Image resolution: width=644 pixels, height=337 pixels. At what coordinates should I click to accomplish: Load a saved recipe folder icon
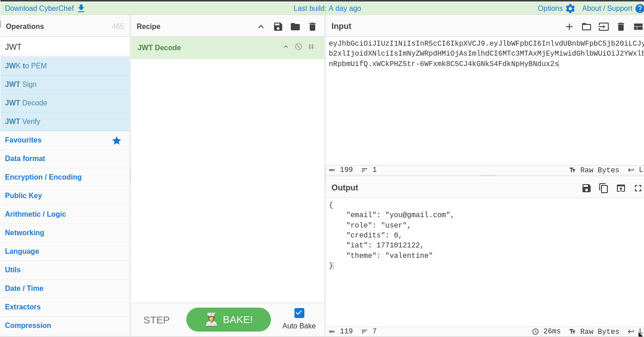point(295,27)
